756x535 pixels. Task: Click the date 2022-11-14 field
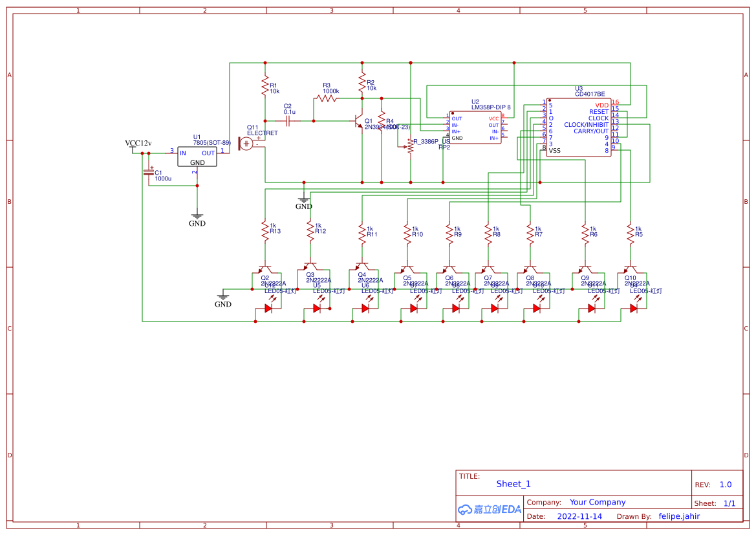tap(579, 516)
